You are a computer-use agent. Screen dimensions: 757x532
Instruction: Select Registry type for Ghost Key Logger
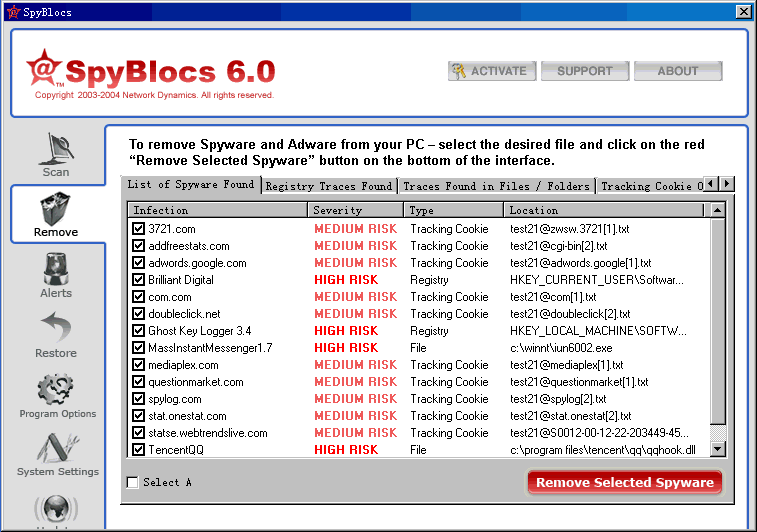coord(429,331)
